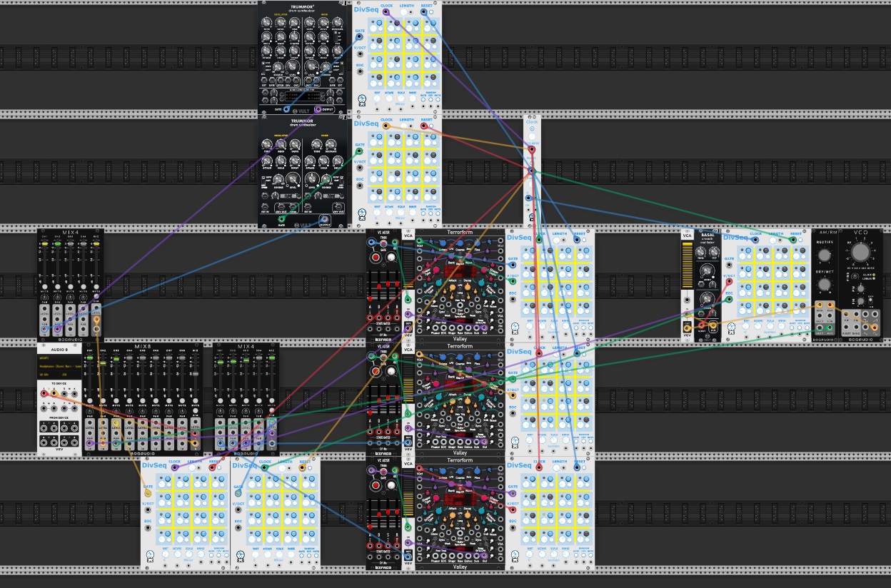Adjust the DECIMATE knob on the lower Trummor
The height and width of the screenshot is (588, 891).
click(x=331, y=143)
